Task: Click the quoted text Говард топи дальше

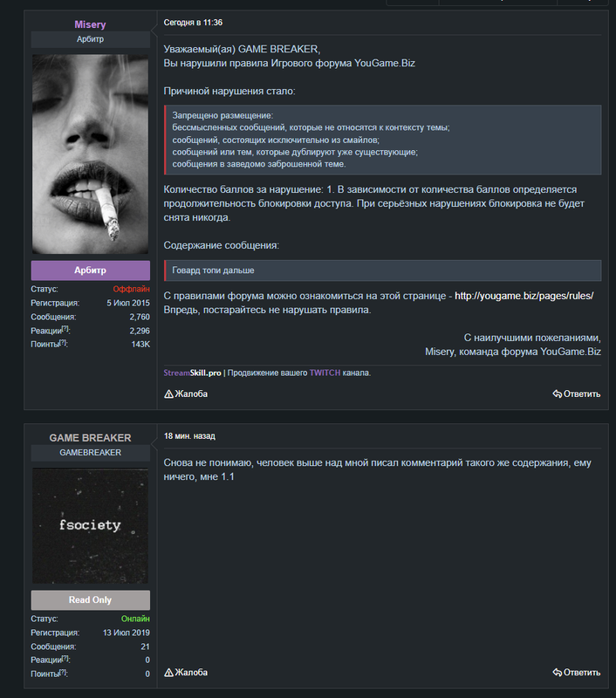Action: 213,270
